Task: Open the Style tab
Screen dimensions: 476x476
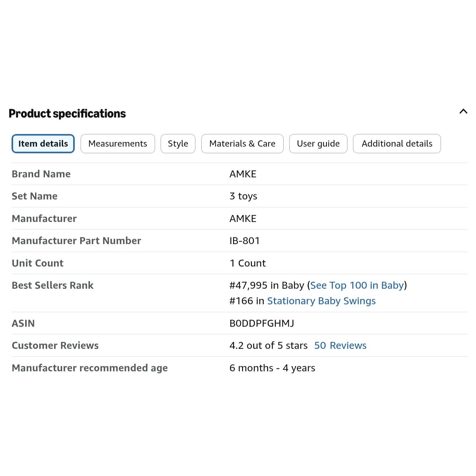Action: pyautogui.click(x=178, y=143)
